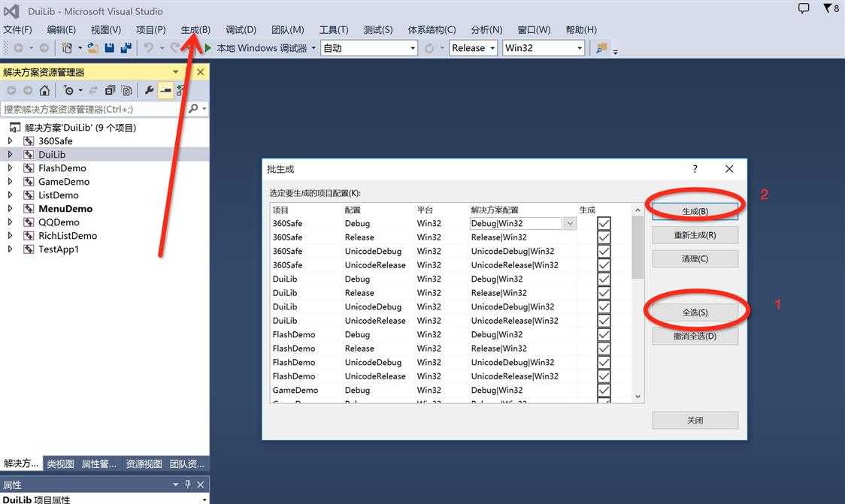Image resolution: width=845 pixels, height=504 pixels.
Task: Click the Save floppy disk icon
Action: (110, 48)
